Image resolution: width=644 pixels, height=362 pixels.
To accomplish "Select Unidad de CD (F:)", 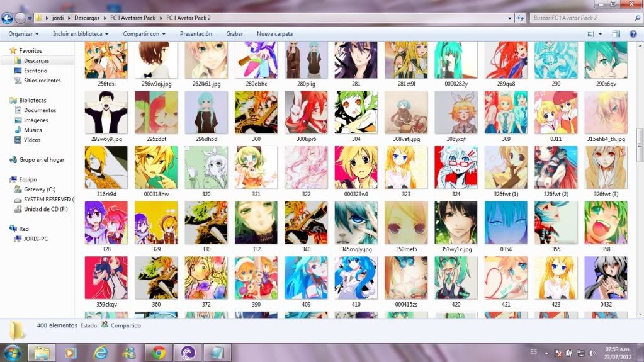I will (45, 209).
